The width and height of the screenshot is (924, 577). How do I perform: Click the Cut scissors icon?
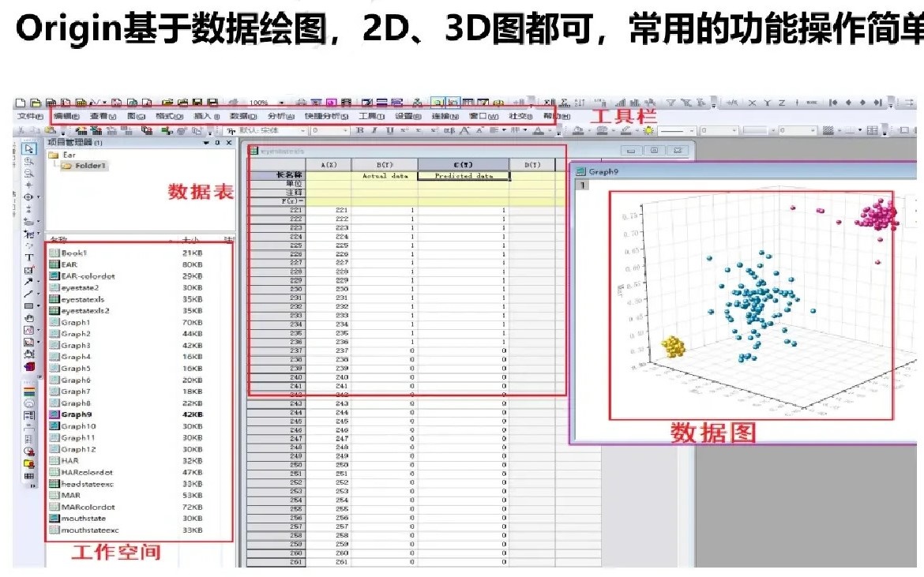(x=22, y=130)
